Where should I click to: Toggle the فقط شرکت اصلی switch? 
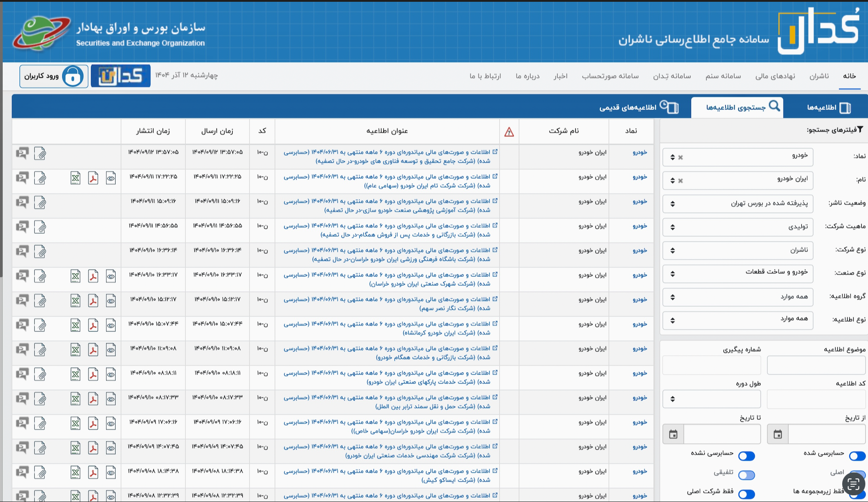coord(746,494)
